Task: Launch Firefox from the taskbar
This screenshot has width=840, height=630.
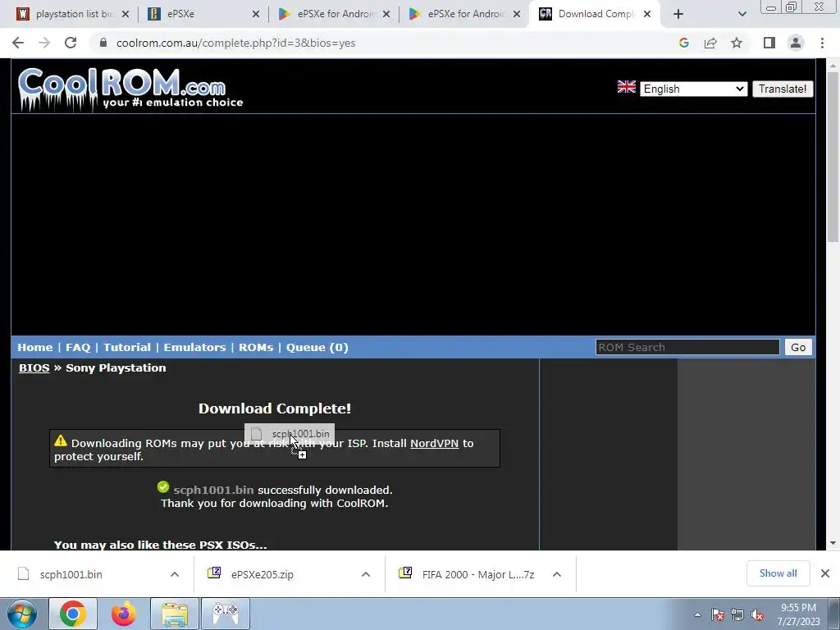Action: click(124, 614)
